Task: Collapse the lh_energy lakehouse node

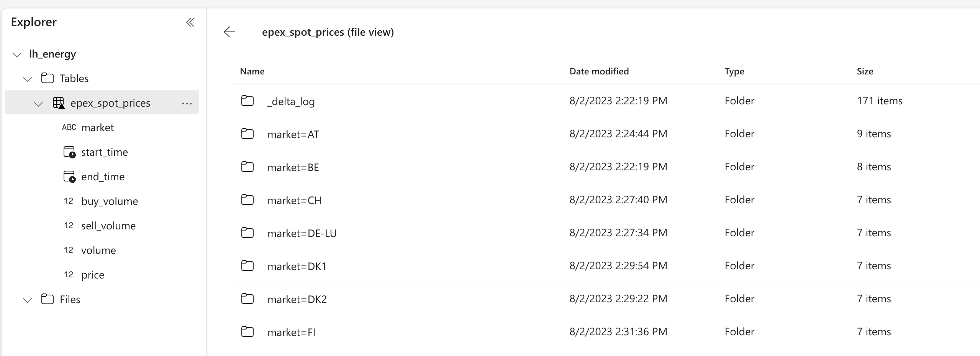Action: [x=17, y=54]
